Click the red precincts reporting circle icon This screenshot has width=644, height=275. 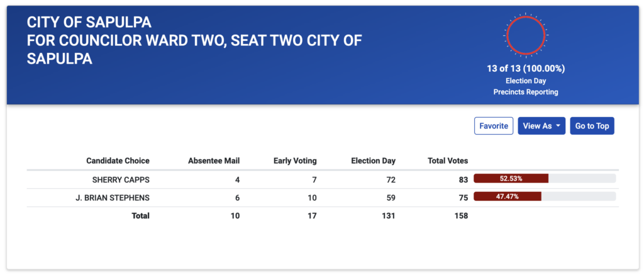[526, 35]
